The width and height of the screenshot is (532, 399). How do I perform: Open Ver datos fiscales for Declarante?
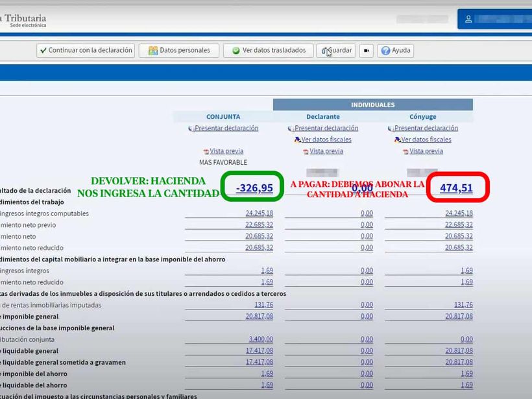point(326,139)
